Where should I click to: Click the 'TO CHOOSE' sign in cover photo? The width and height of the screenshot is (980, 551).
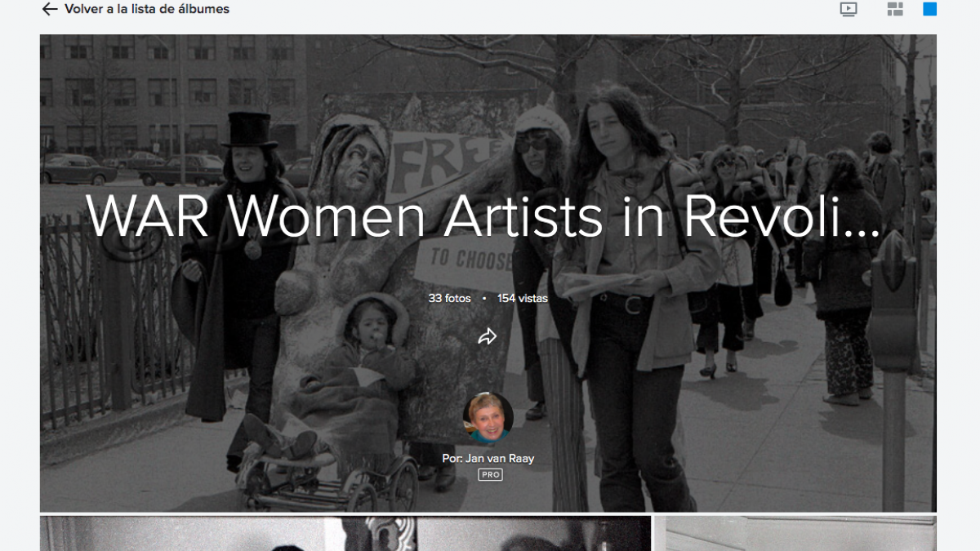pos(460,260)
